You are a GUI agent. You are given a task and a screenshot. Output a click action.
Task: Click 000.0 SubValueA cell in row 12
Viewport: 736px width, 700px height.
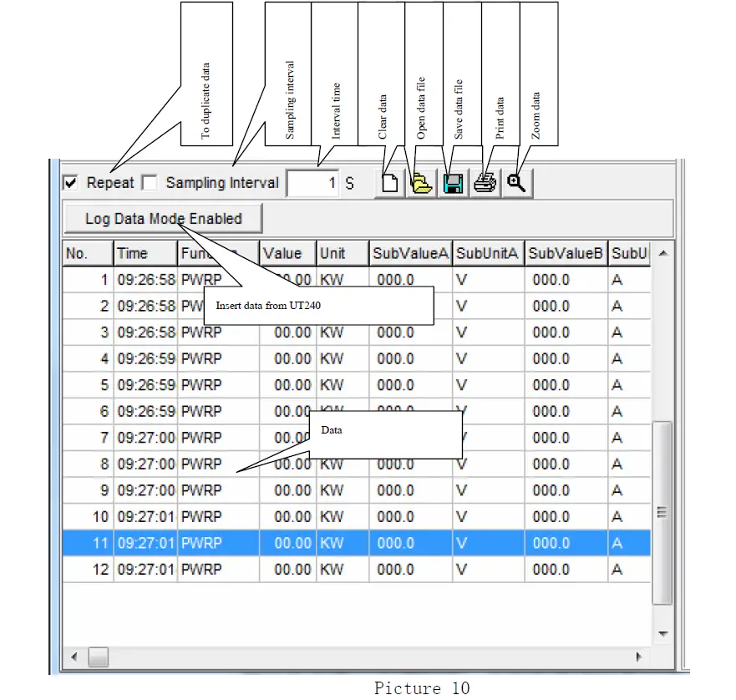(x=411, y=570)
